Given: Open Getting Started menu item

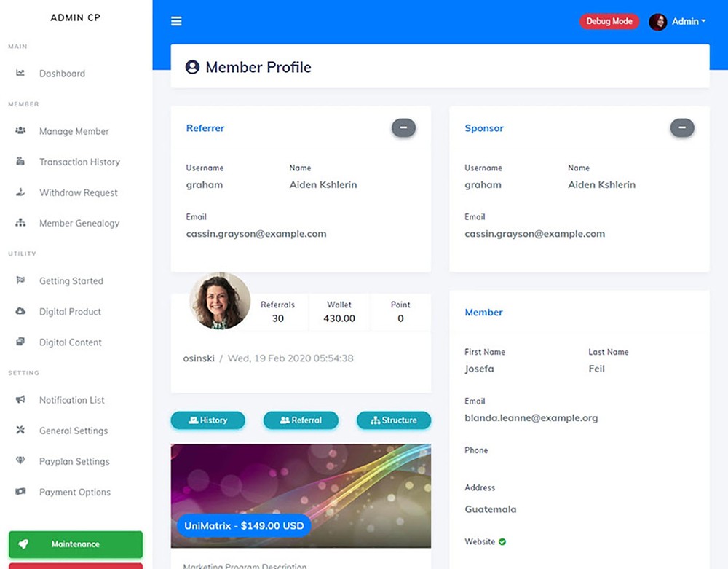Looking at the screenshot, I should [71, 280].
